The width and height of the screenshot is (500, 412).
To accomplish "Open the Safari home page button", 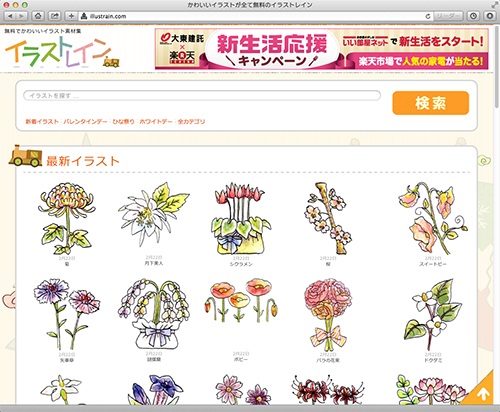I will click(38, 16).
